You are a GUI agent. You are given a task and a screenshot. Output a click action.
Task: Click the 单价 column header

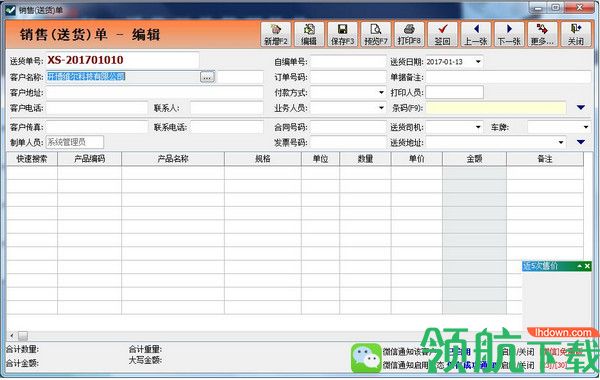click(417, 159)
